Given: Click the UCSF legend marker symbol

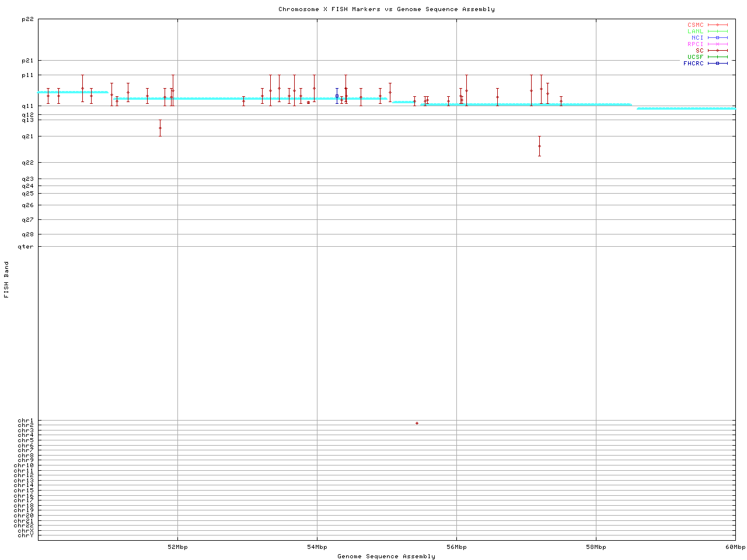Looking at the screenshot, I should coord(717,57).
